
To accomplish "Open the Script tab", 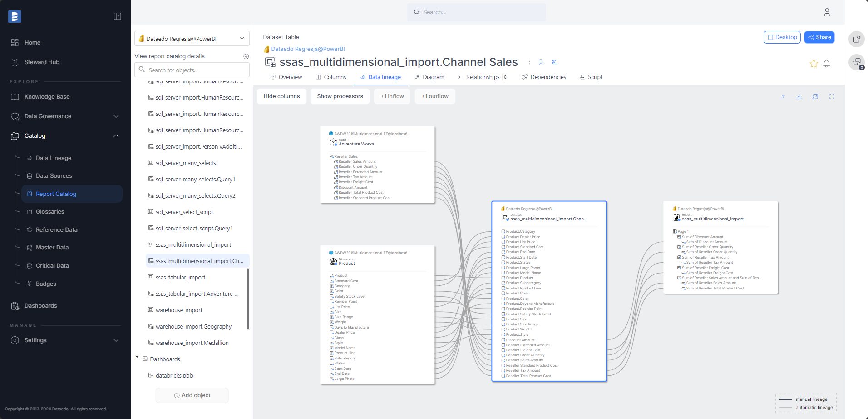I will [x=591, y=77].
